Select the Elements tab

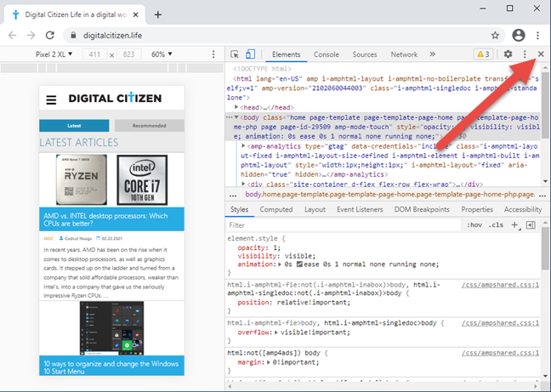click(x=286, y=54)
